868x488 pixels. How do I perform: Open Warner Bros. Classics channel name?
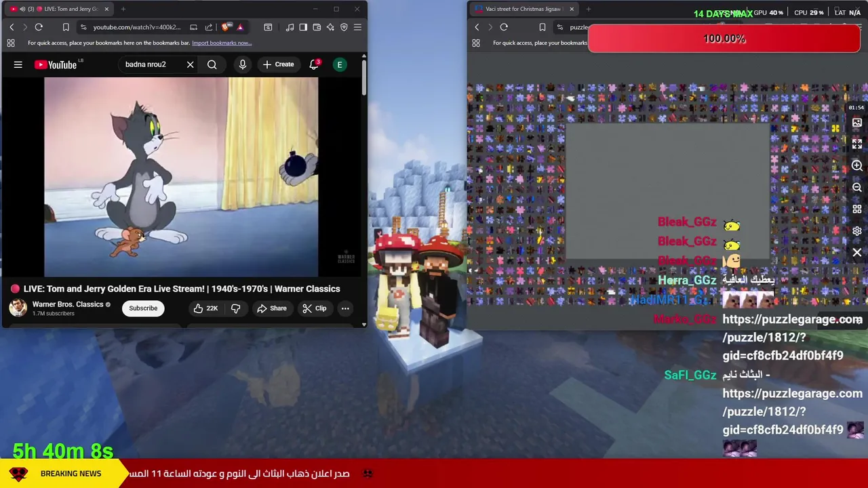click(68, 304)
